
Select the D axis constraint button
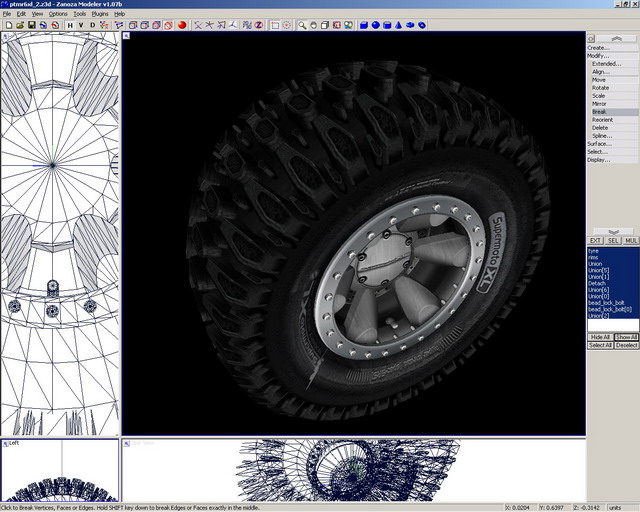click(93, 25)
